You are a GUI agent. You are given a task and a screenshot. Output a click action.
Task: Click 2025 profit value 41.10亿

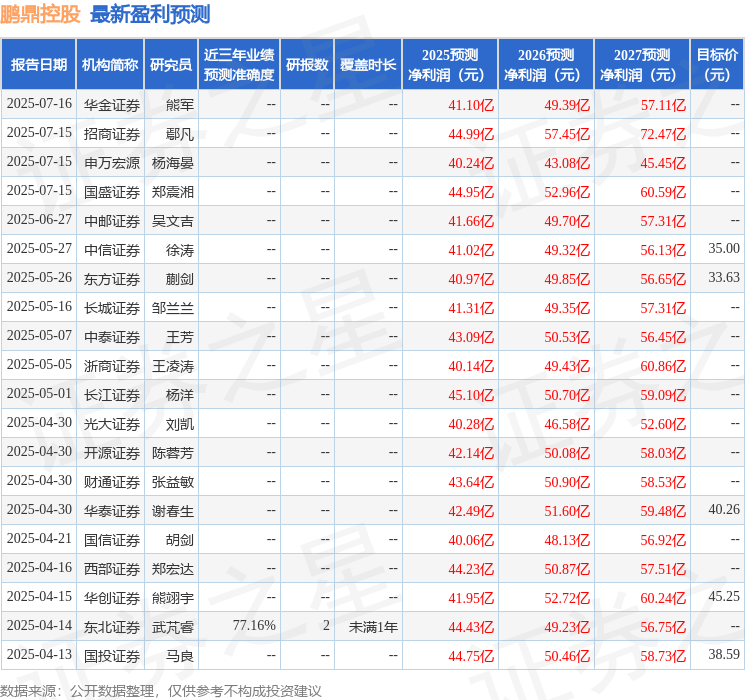(x=471, y=105)
